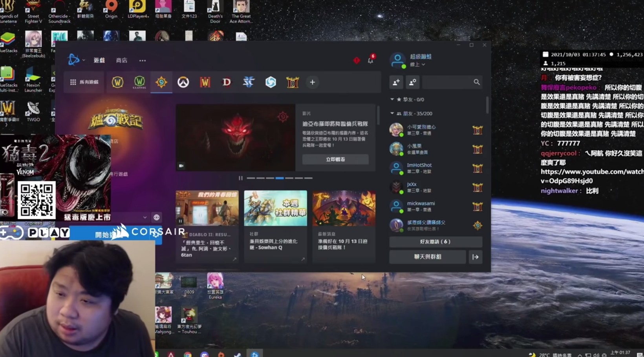
Task: Click the user profile avatar 超級鹹蛙
Action: point(397,60)
